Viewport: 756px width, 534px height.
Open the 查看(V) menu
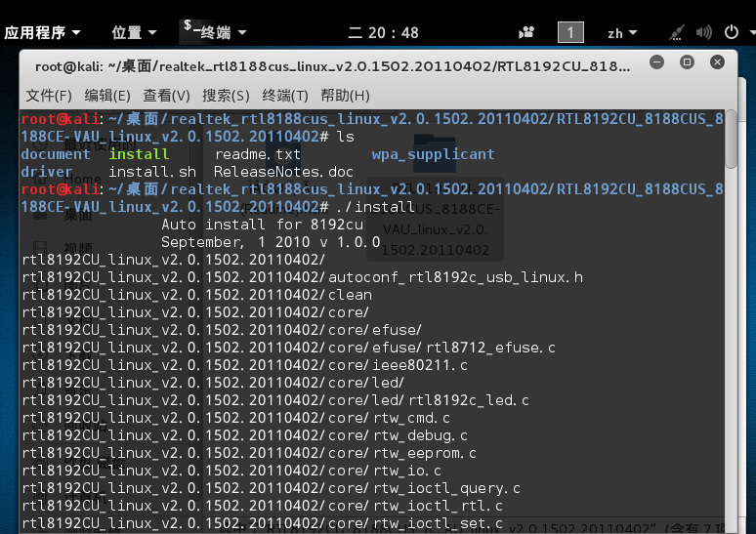click(166, 96)
